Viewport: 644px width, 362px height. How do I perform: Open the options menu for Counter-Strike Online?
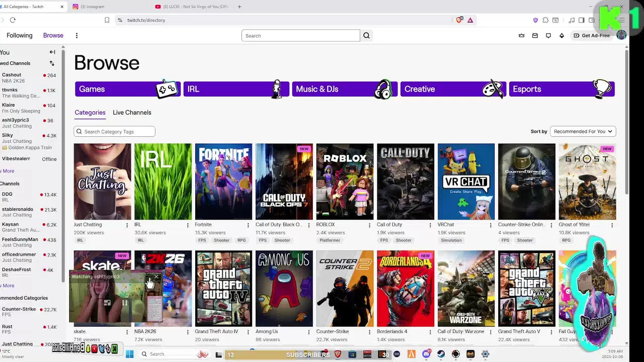coord(551,225)
